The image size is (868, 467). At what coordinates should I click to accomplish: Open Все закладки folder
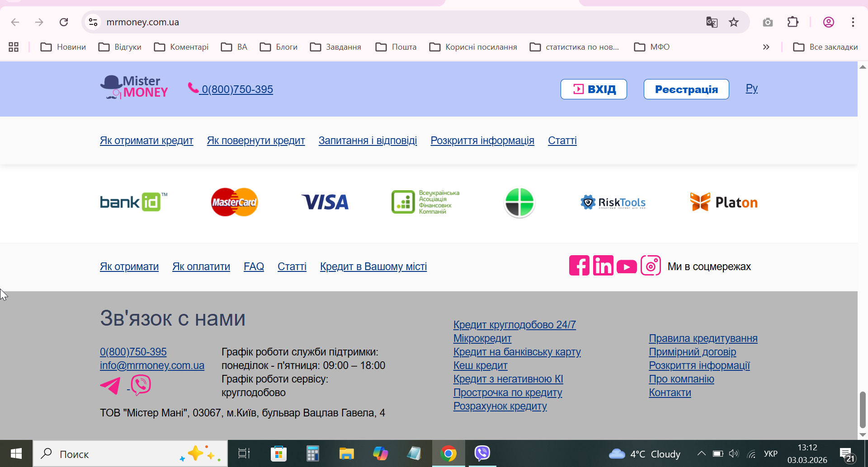826,47
